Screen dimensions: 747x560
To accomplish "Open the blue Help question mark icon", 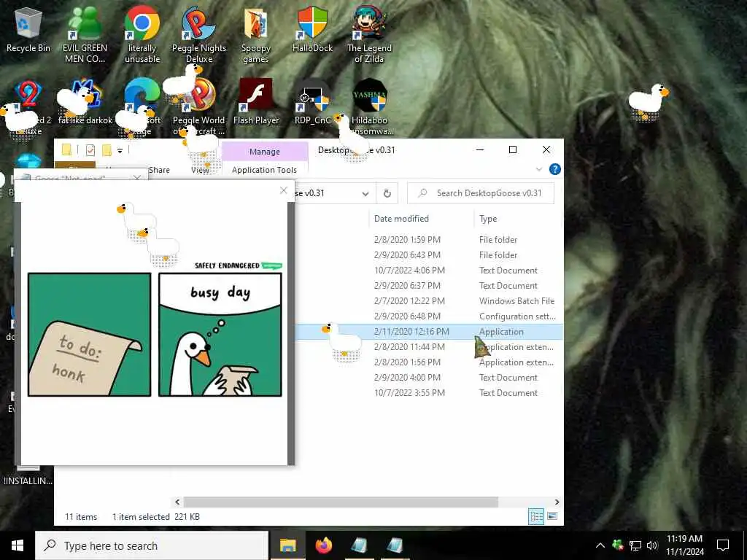I will pos(554,169).
